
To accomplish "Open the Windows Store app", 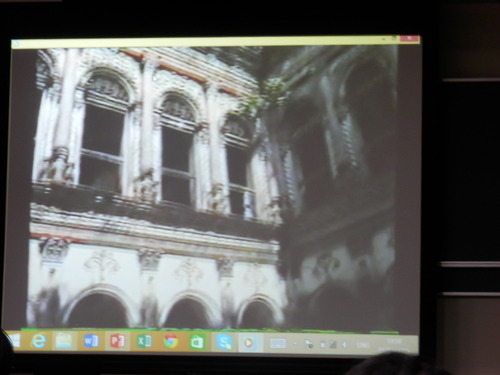I will pyautogui.click(x=197, y=342).
